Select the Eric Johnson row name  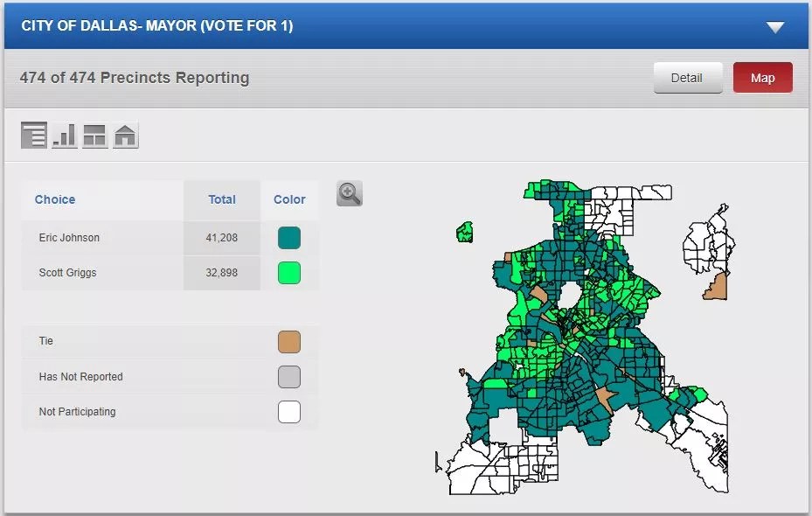pyautogui.click(x=69, y=238)
